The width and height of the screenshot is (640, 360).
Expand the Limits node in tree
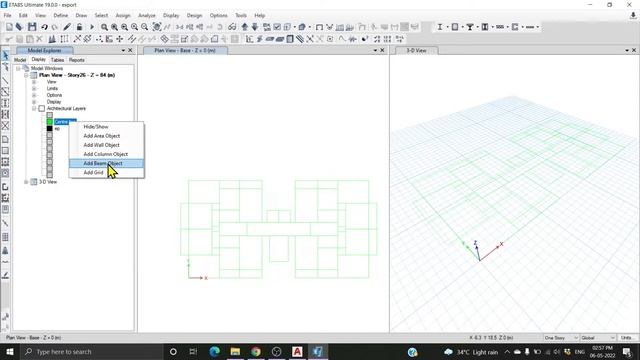tap(34, 88)
